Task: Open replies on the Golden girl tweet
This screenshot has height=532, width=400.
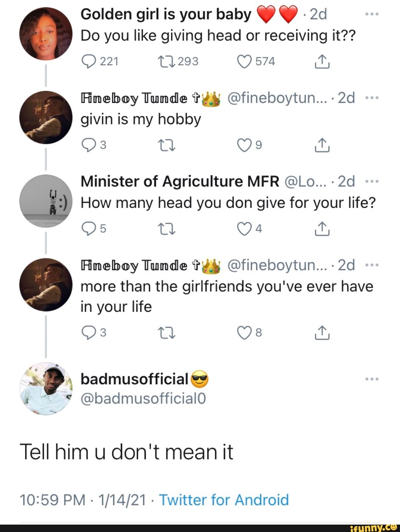Action: point(88,61)
